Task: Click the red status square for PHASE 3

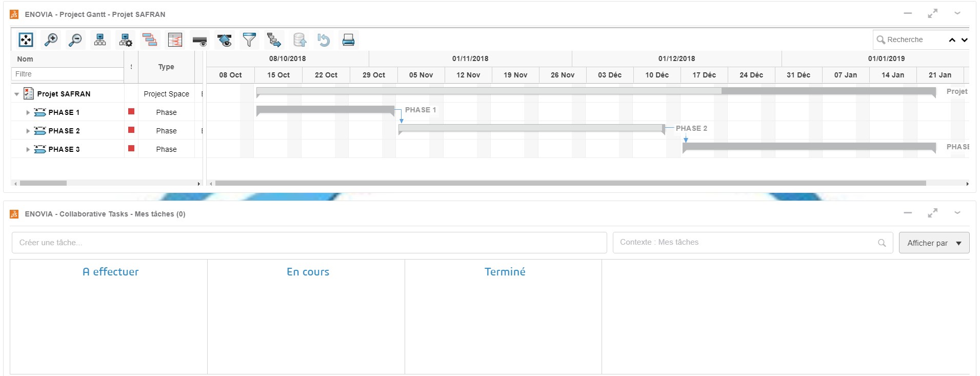Action: tap(131, 148)
